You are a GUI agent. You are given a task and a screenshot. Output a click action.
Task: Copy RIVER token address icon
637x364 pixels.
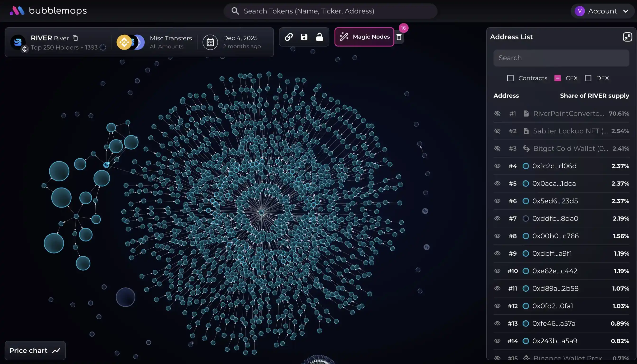click(75, 38)
